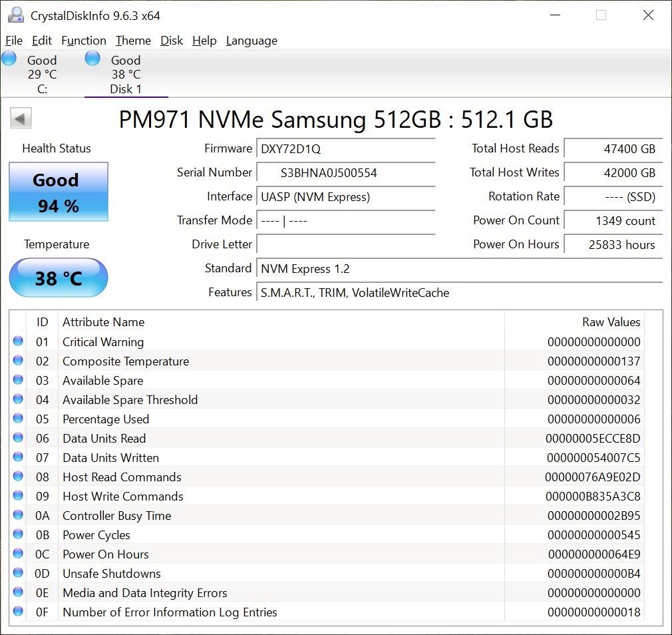Click the disk title PM971 NVMe Samsung 512GB
672x635 pixels.
(x=335, y=119)
